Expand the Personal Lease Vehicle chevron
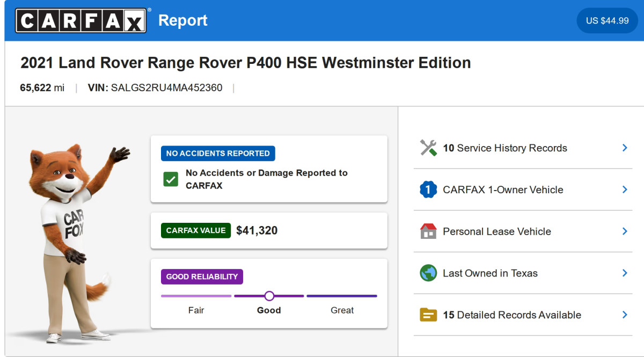The image size is (644, 357). tap(625, 231)
